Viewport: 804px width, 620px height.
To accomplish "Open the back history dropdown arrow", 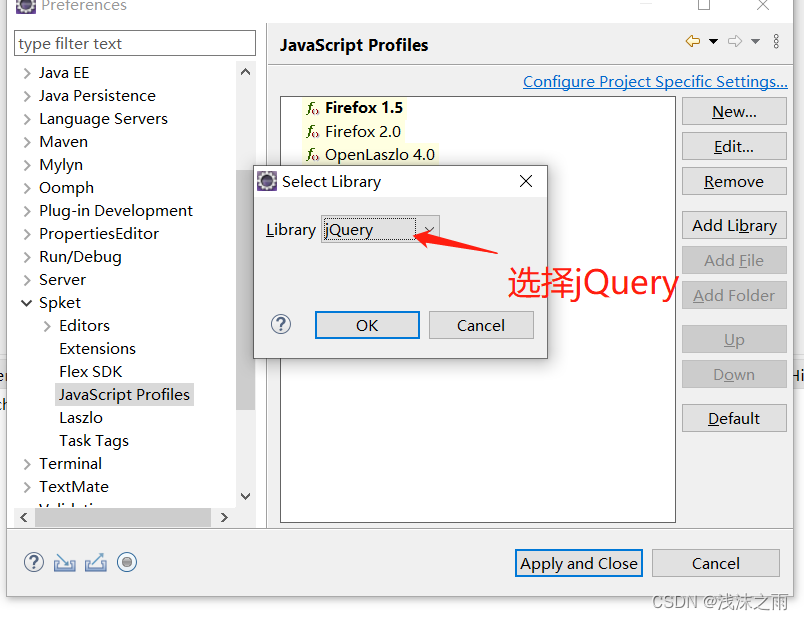I will click(713, 41).
